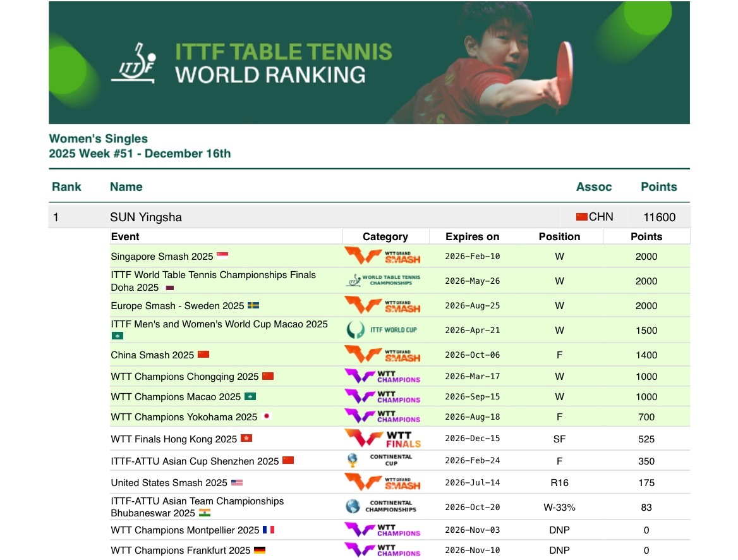The width and height of the screenshot is (738, 560).
Task: Click the Grand Smash logo in China Smash row
Action: pos(382,355)
